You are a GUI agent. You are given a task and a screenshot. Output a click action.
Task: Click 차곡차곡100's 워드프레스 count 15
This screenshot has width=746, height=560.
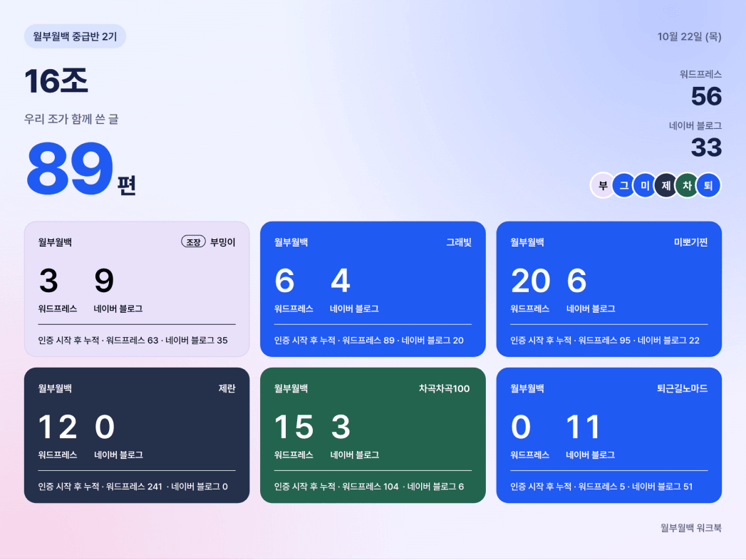point(294,426)
